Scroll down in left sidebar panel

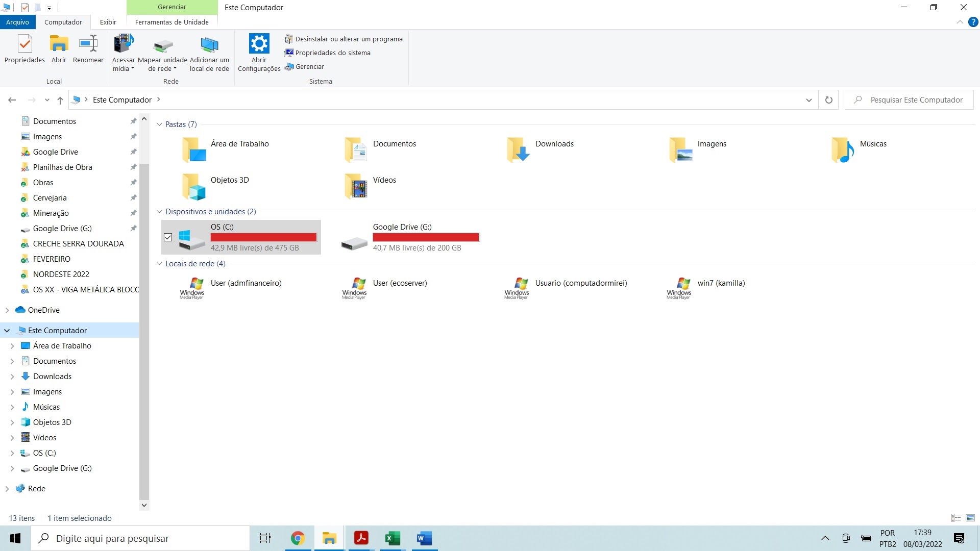pyautogui.click(x=143, y=505)
